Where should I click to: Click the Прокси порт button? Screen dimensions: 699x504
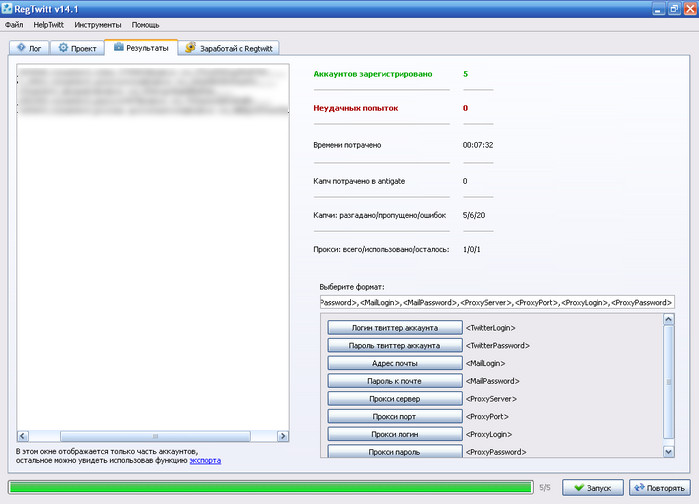(x=395, y=417)
